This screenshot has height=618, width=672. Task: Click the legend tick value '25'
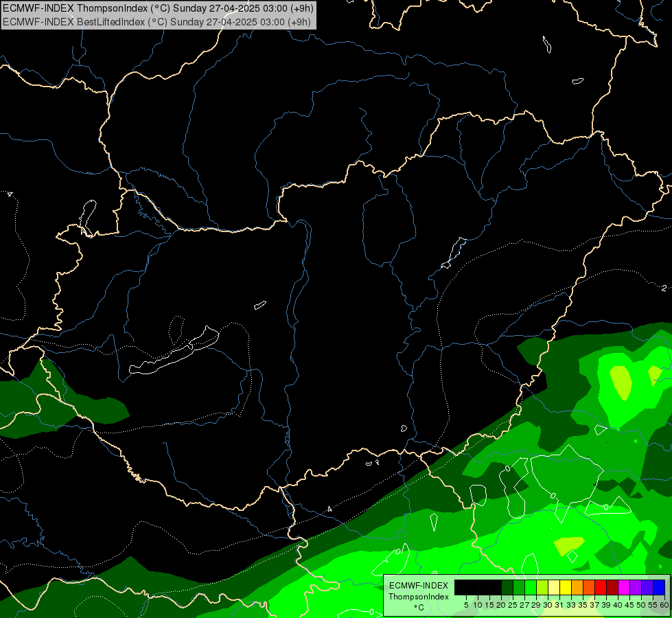513,605
